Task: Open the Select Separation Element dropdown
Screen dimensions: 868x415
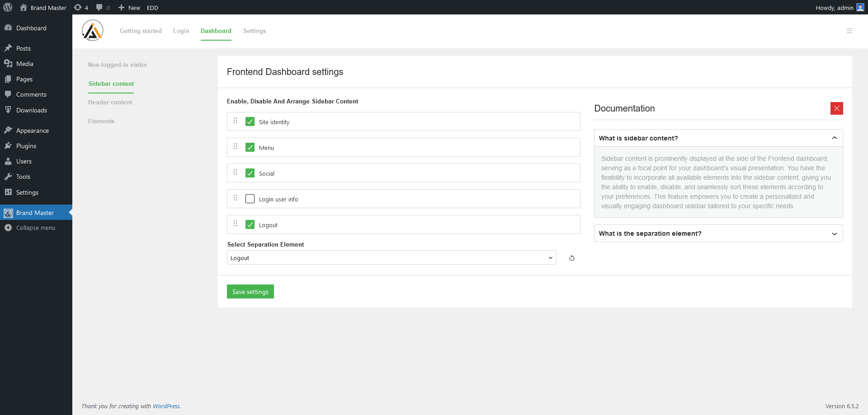Action: click(x=392, y=257)
